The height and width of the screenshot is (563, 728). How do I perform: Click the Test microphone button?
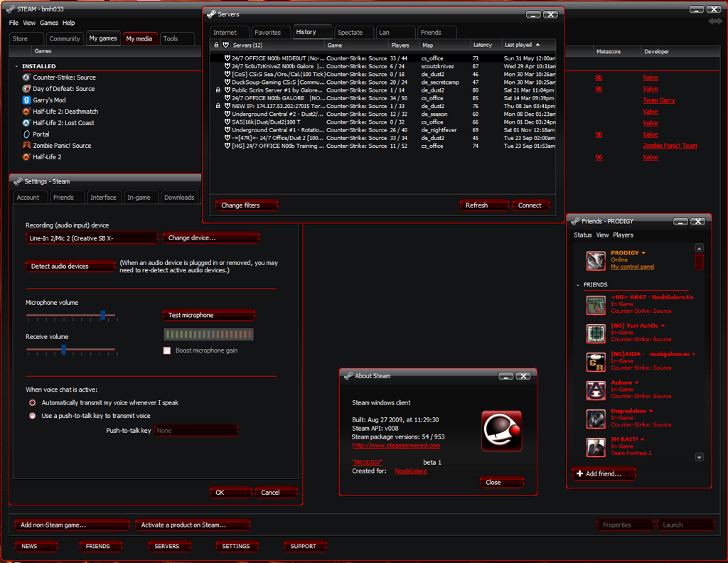208,315
